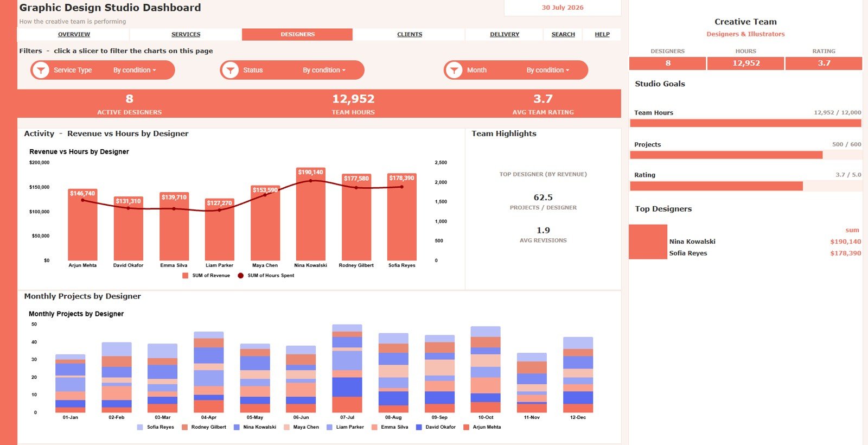Screen dimensions: 868x445
Task: Click the Status slicer label
Action: 253,70
